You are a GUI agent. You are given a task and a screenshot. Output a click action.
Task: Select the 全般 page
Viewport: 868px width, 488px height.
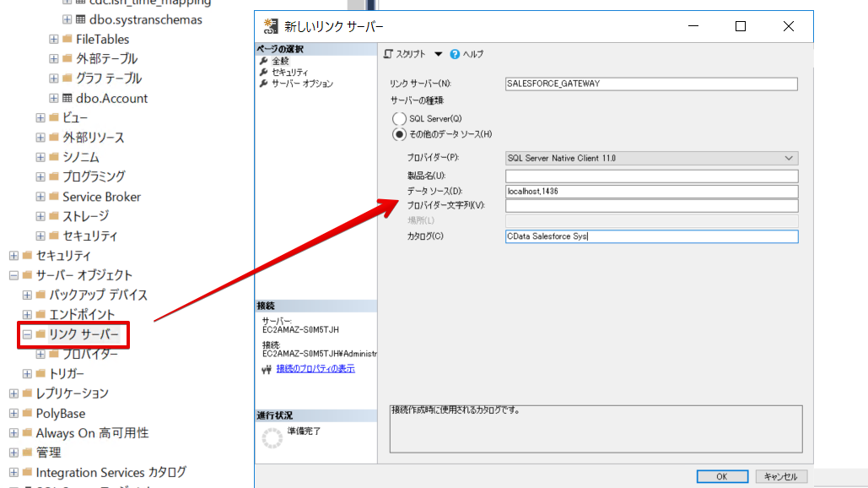pos(280,61)
